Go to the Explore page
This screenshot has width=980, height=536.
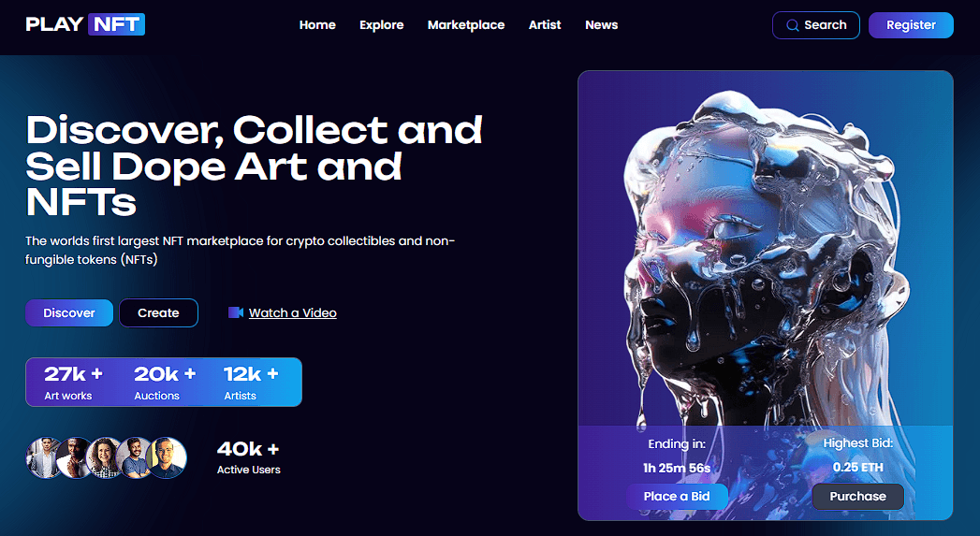[381, 25]
